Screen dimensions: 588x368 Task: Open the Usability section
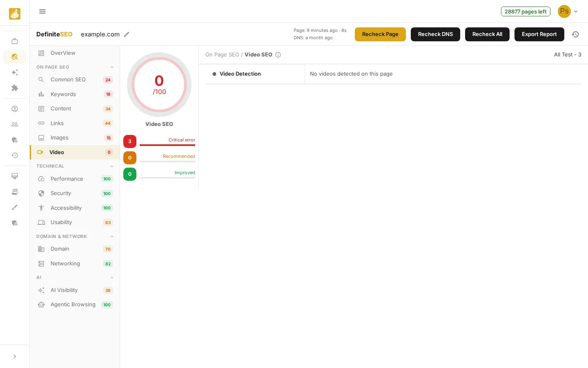(x=75, y=222)
